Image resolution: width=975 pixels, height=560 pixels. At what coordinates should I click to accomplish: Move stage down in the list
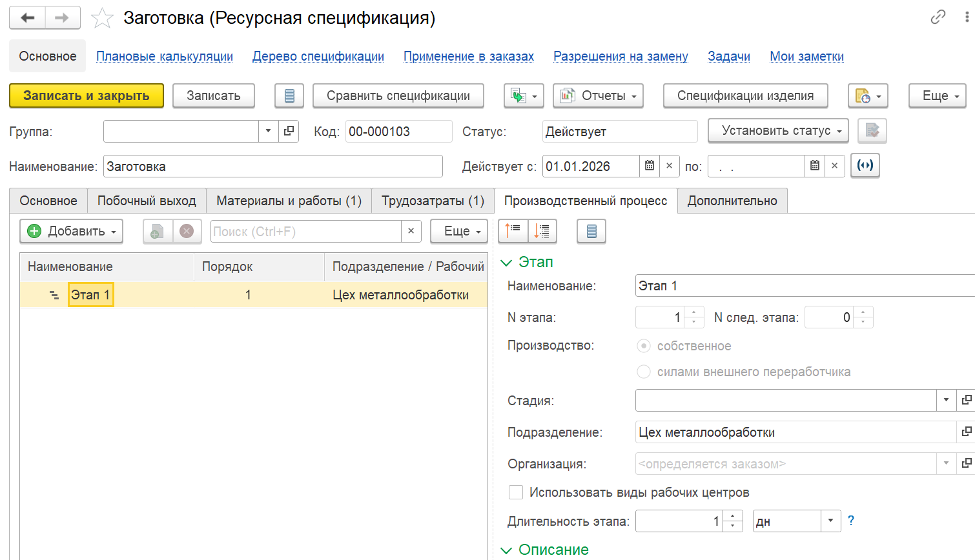pos(542,230)
